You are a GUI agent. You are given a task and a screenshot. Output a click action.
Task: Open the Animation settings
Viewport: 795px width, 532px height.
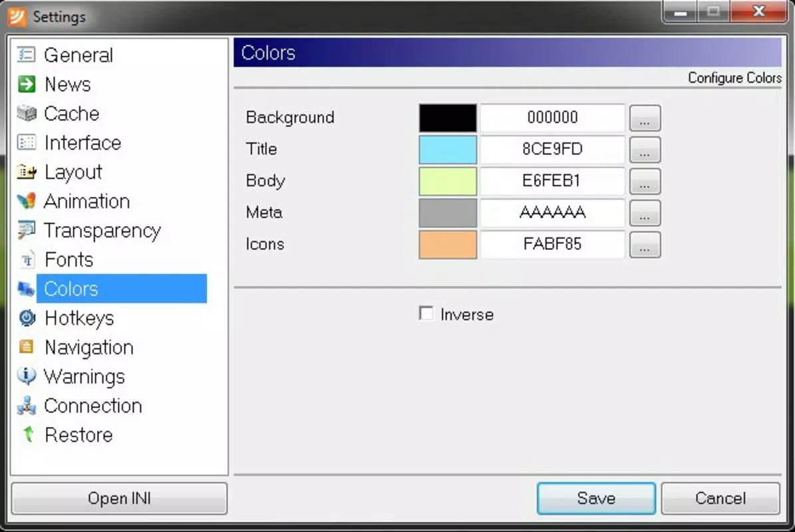pos(86,201)
